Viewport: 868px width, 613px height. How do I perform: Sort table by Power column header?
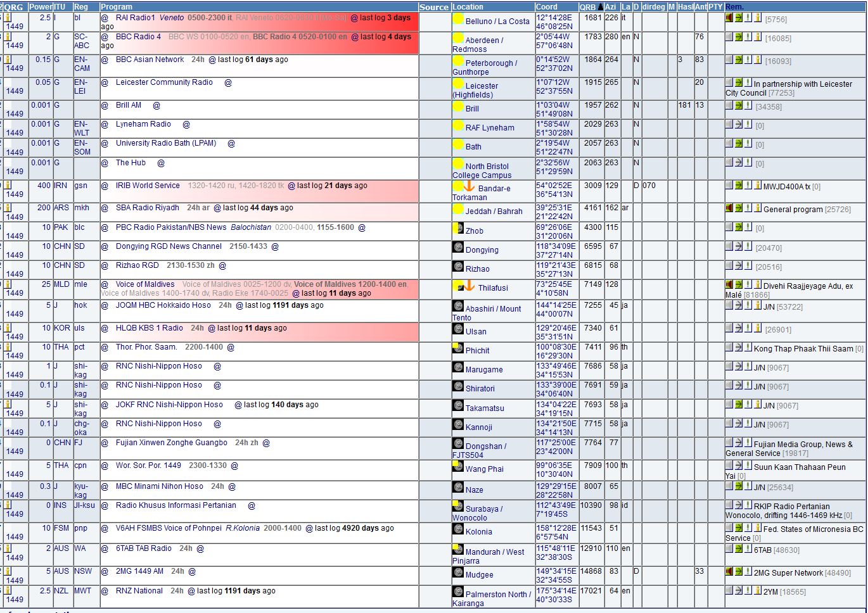coord(40,7)
